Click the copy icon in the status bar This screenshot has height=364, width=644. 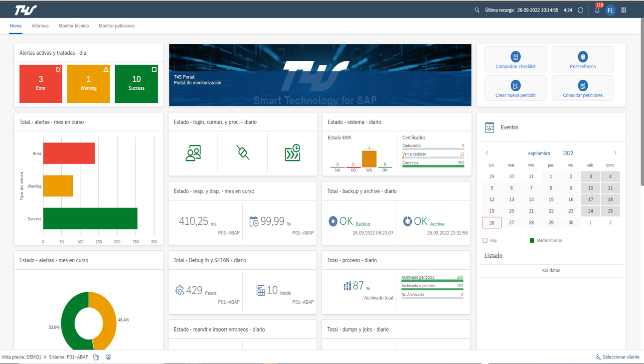pos(96,357)
